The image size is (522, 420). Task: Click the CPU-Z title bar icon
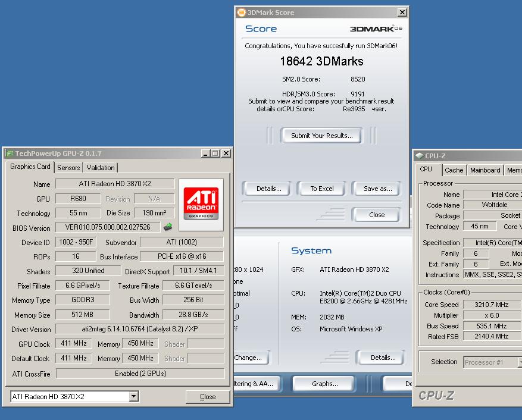[419, 155]
